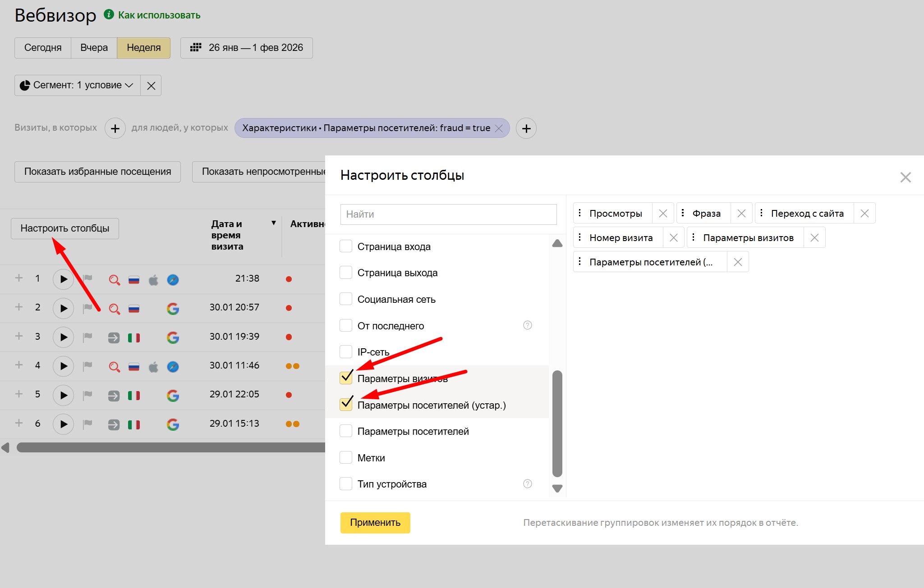Click the help icon next to Тип устройства
The height and width of the screenshot is (588, 924).
point(527,483)
